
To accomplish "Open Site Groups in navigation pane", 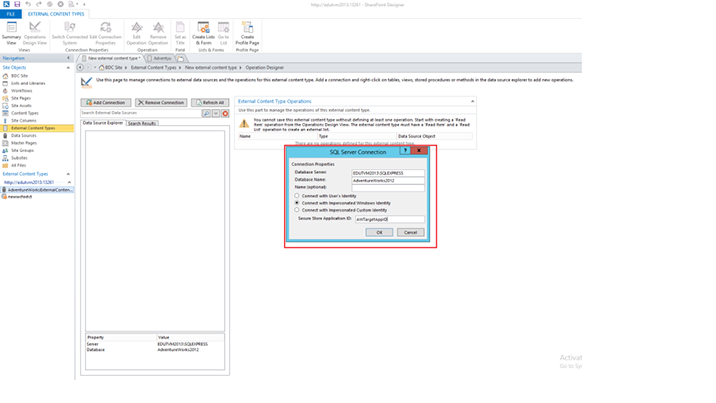I will 22,150.
